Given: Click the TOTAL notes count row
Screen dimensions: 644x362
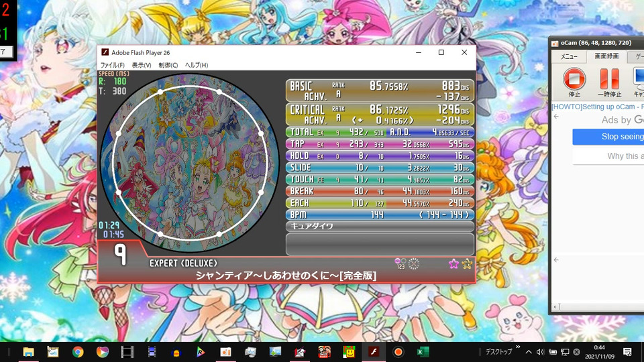Looking at the screenshot, I should 380,132.
